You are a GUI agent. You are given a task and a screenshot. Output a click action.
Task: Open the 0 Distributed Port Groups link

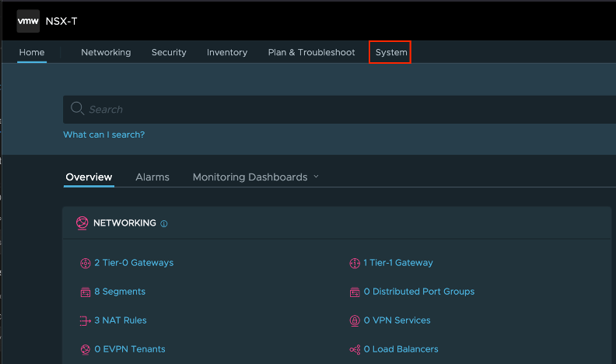point(418,292)
